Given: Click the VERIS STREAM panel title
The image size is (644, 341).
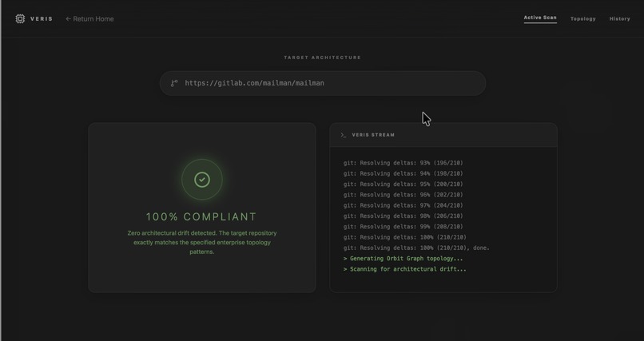Looking at the screenshot, I should point(373,135).
